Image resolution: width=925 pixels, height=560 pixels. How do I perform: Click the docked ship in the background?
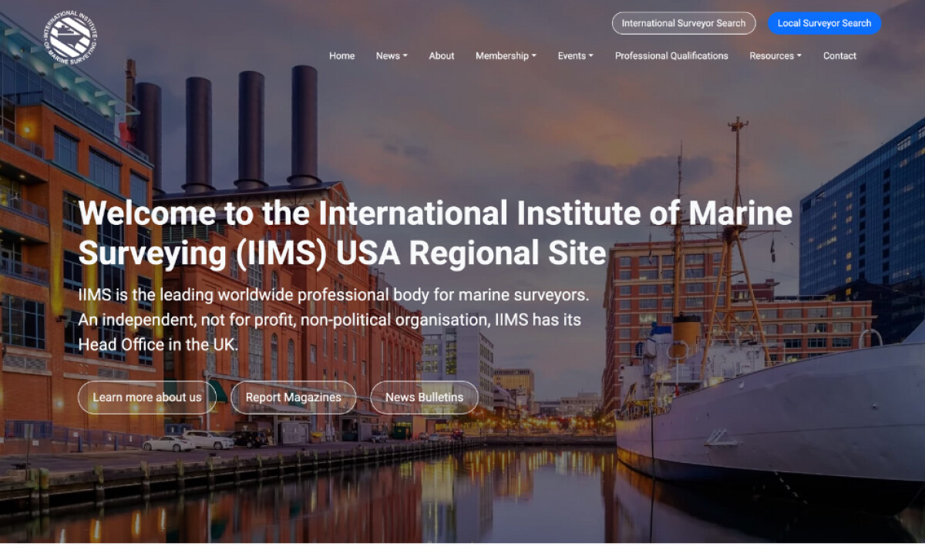click(x=771, y=416)
